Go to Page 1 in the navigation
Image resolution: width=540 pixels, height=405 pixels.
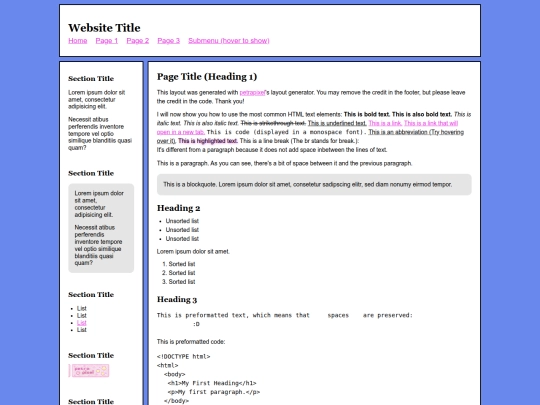[107, 41]
